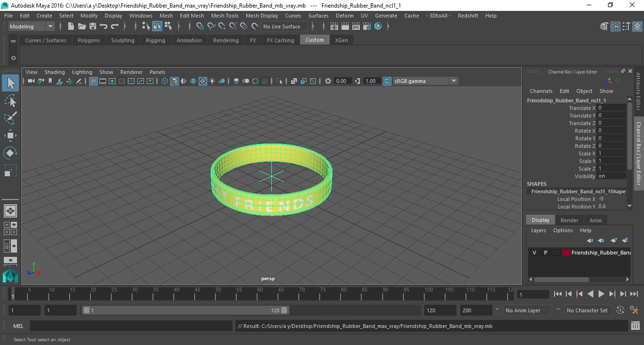Open the Script Editor icon
The image size is (644, 345).
point(635,326)
